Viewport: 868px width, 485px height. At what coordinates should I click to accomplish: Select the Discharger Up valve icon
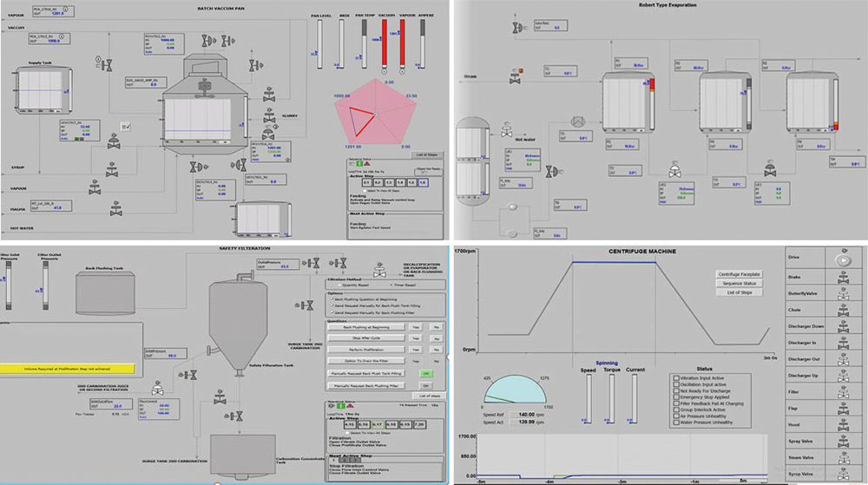[x=843, y=376]
